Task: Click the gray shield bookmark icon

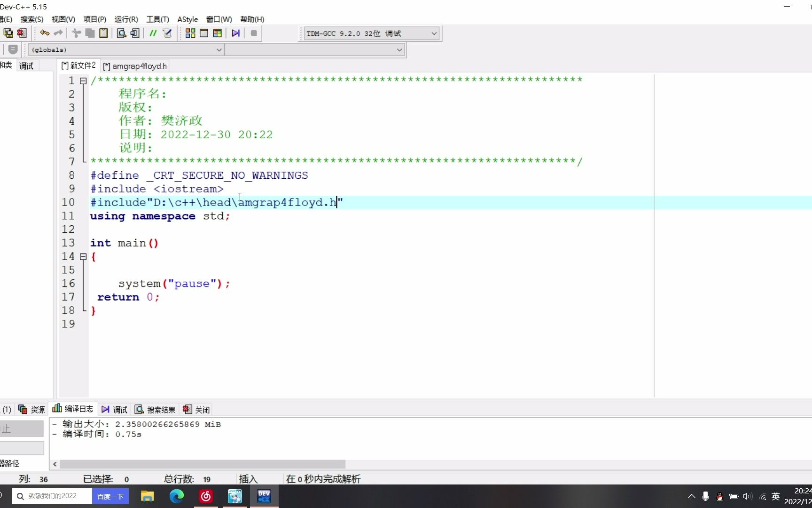Action: [x=13, y=49]
